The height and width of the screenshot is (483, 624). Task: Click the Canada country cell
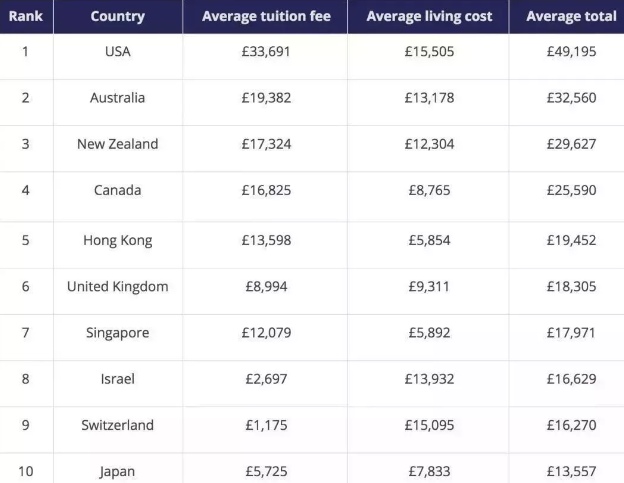click(117, 190)
